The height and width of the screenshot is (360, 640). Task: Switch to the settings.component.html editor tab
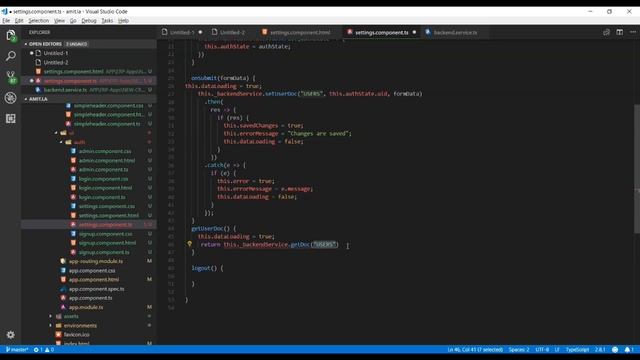tap(299, 32)
